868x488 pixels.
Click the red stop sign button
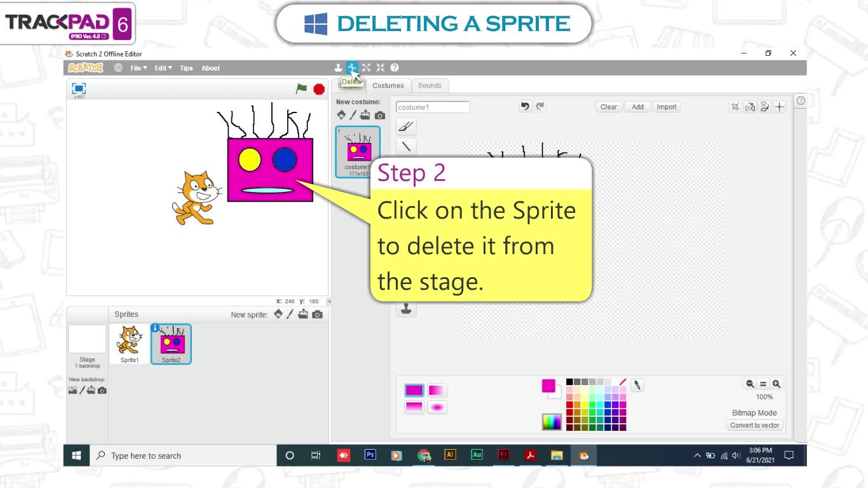point(319,89)
